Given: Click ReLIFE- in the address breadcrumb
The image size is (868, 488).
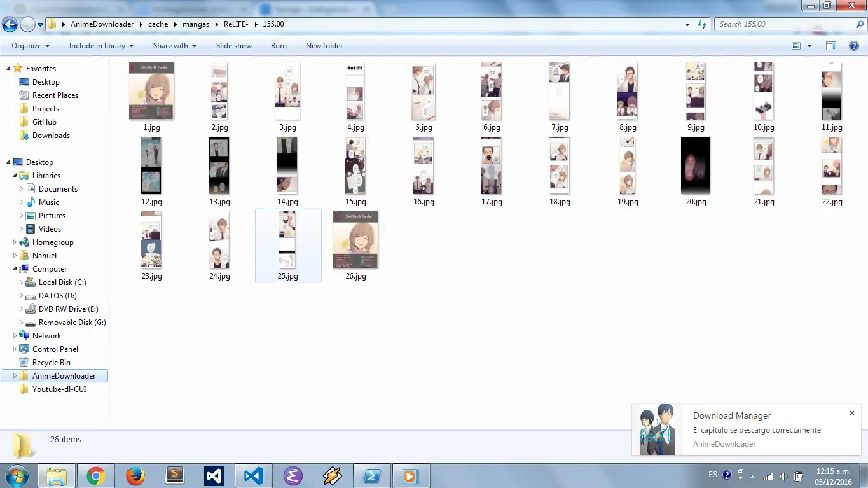Looking at the screenshot, I should 236,24.
